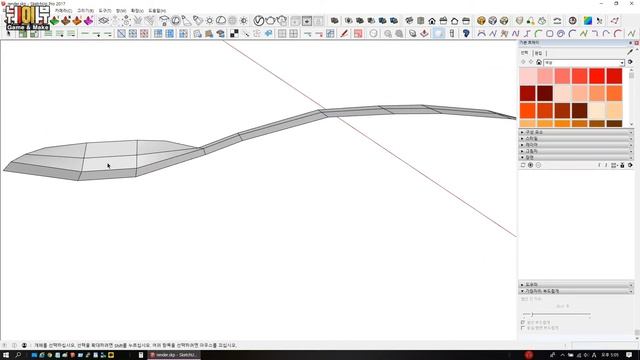Switch to the 선택 tab in Materials
Screen dimensions: 640x360
525,53
